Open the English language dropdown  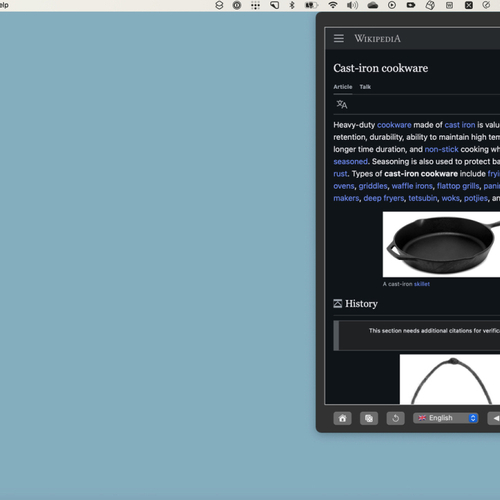446,418
